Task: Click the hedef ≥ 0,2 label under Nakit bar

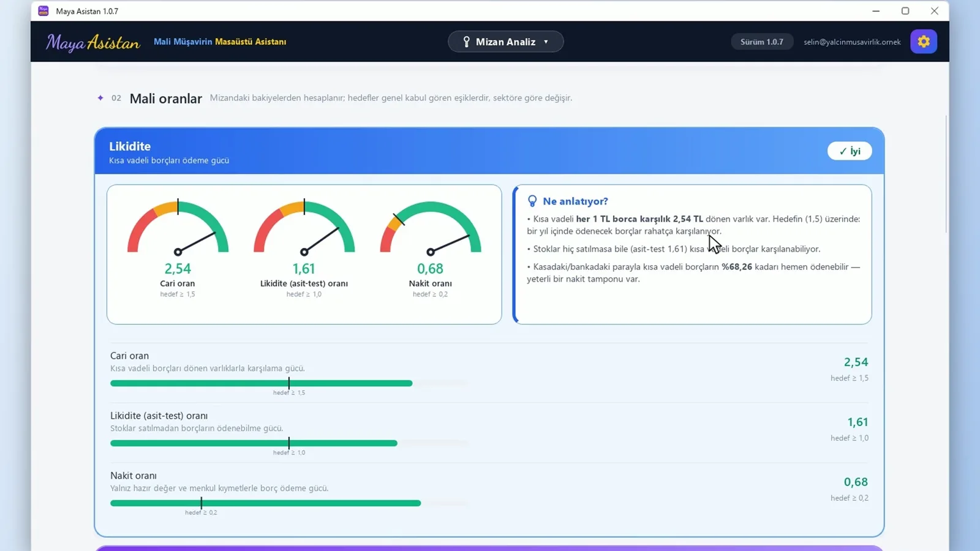Action: coord(201,512)
